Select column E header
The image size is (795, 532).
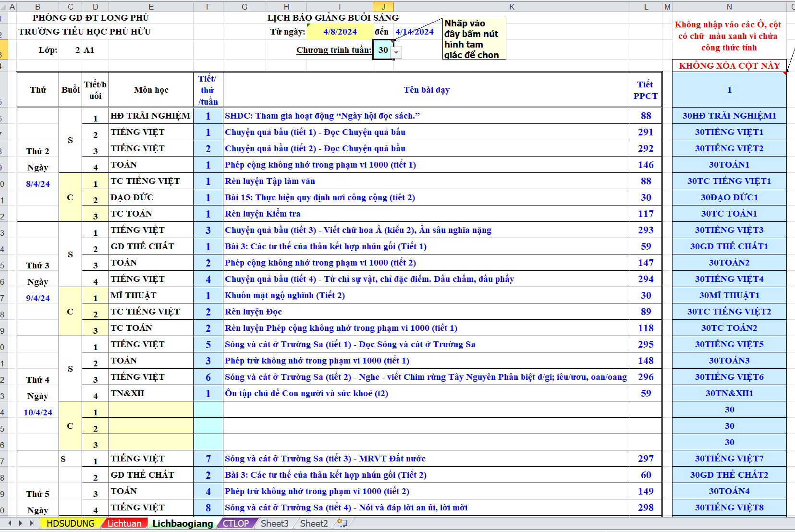click(151, 7)
